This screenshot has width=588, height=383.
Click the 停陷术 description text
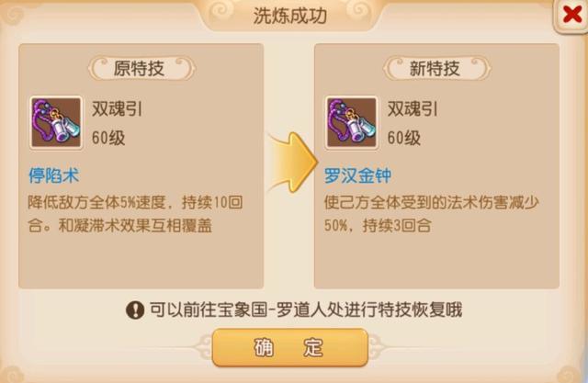click(x=135, y=214)
